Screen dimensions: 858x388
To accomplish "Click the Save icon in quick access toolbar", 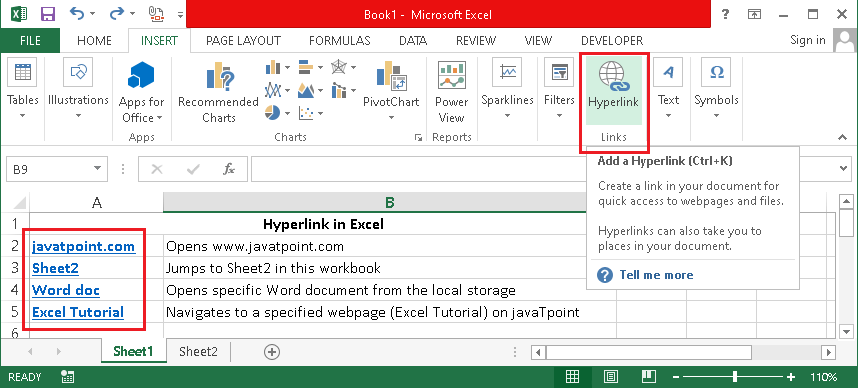I will click(48, 14).
